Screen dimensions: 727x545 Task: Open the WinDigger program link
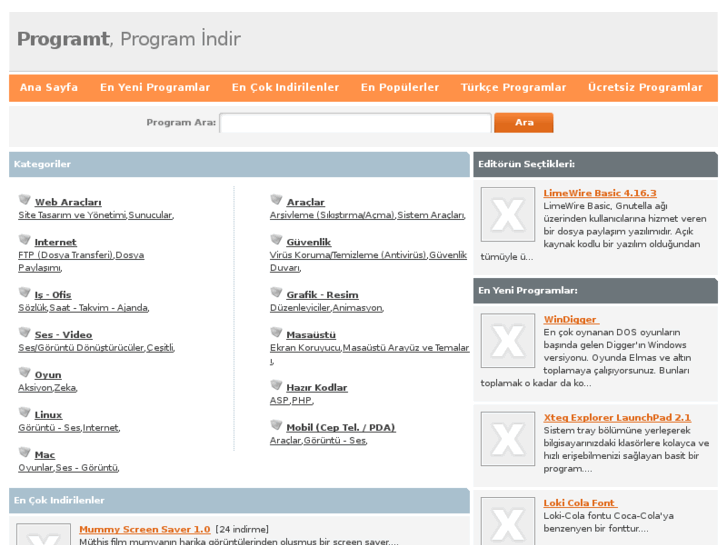point(571,319)
